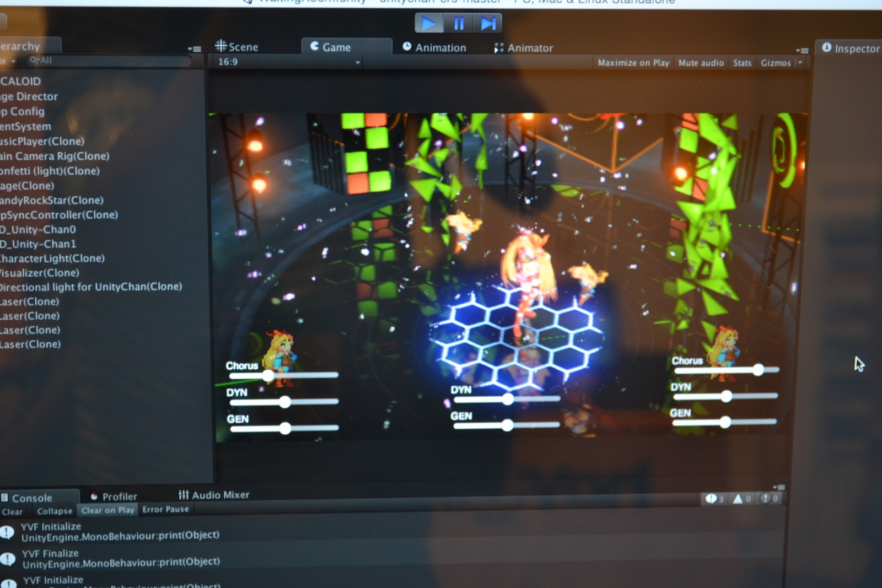Toggle Collapse in the Console

(55, 511)
